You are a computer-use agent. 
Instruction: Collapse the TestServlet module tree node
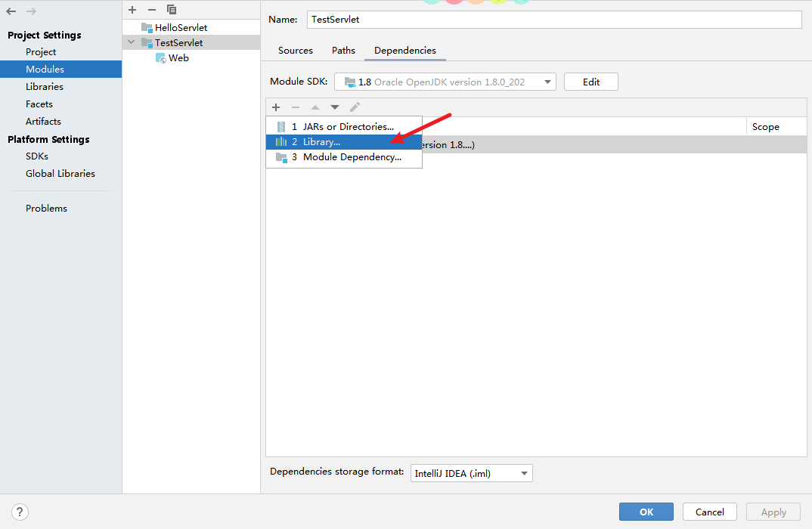132,42
